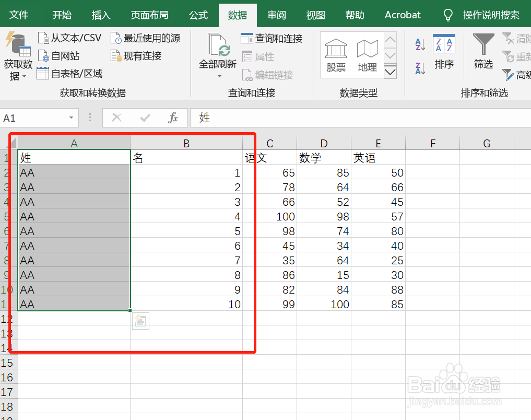Open 查询和连接 pane button

(x=272, y=38)
